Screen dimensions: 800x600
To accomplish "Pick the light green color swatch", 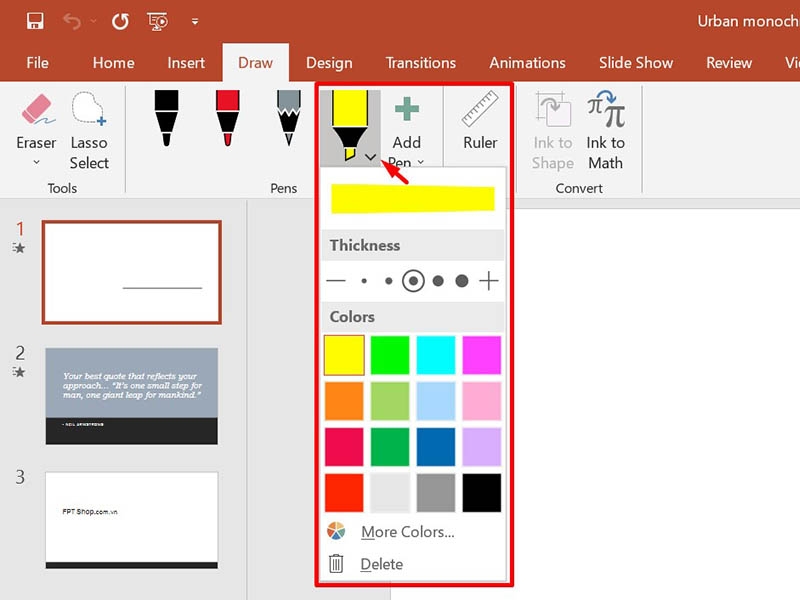I will 390,401.
